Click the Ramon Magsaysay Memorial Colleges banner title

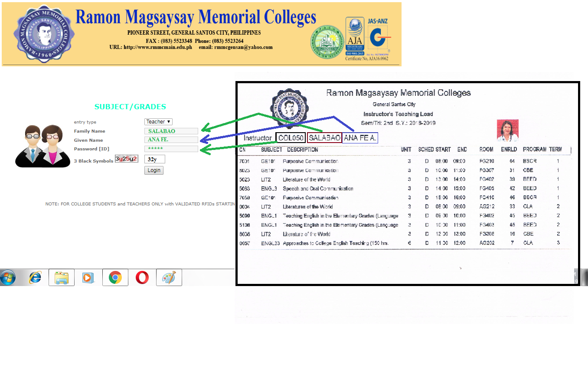[196, 17]
